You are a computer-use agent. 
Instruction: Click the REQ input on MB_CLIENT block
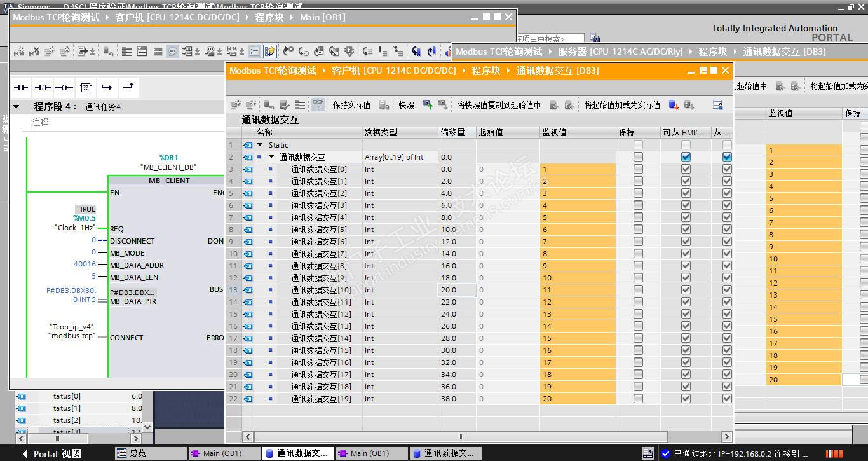(x=117, y=229)
